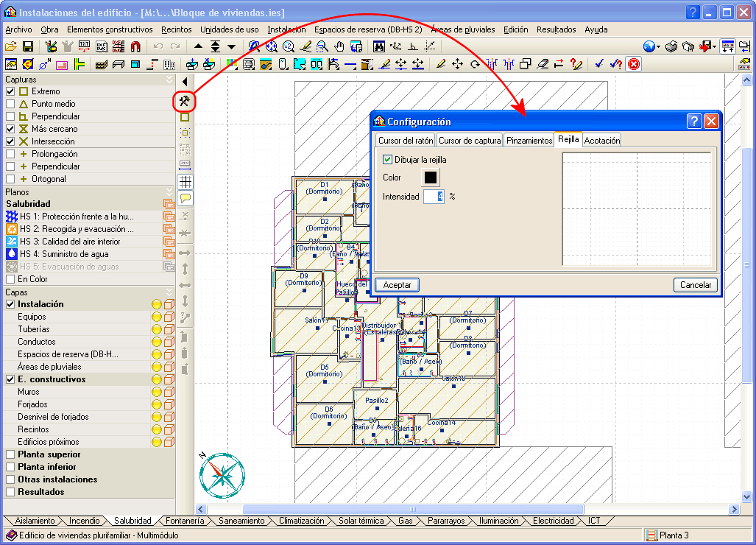Click the print icon in top toolbar
The height and width of the screenshot is (545, 756).
tap(671, 46)
